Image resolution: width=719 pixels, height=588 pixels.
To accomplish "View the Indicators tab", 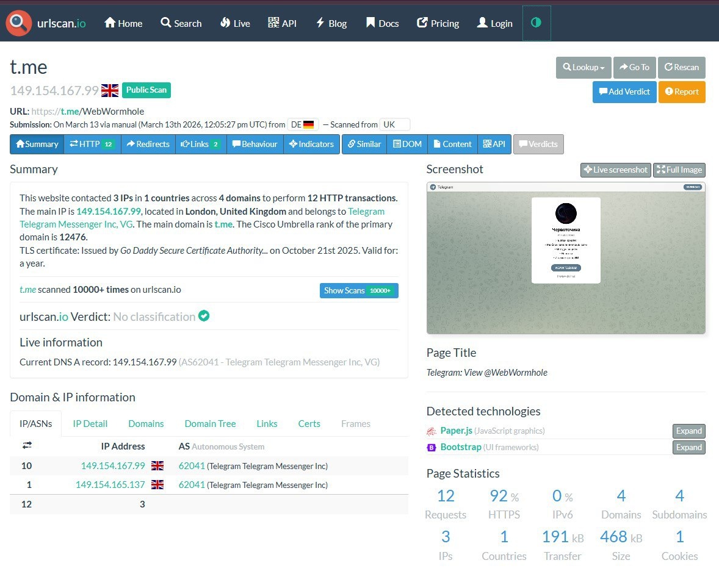I will [311, 144].
